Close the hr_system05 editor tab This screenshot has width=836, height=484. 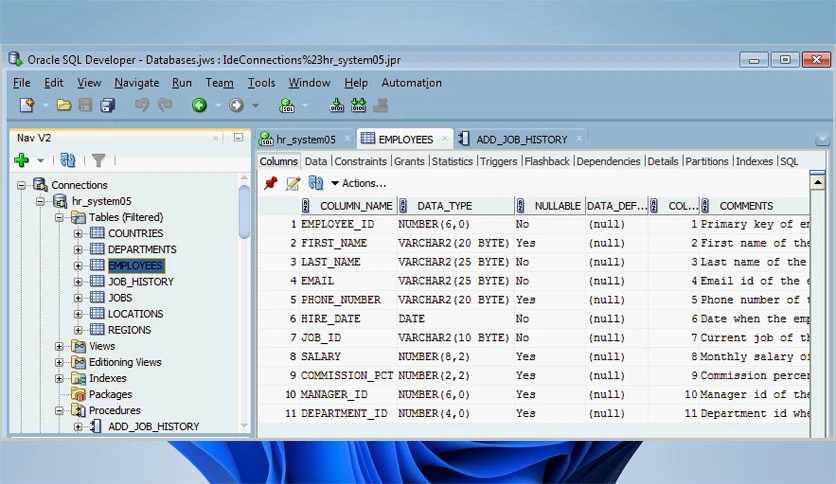click(348, 139)
